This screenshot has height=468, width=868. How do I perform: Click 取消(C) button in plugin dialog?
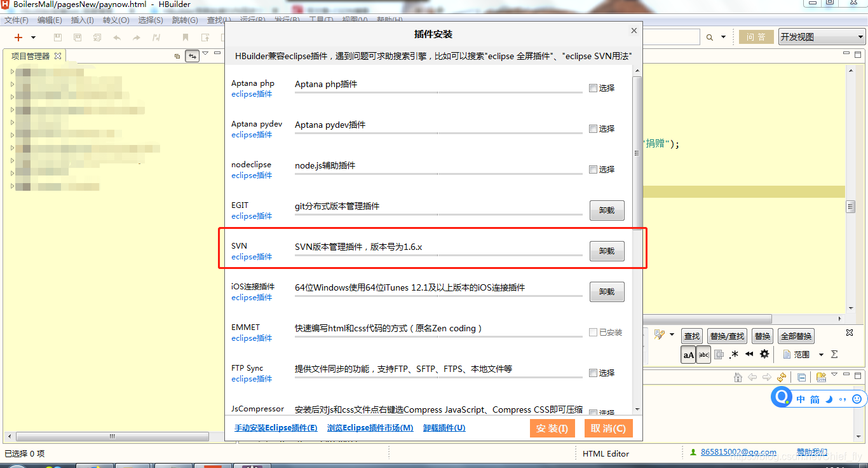tap(608, 428)
